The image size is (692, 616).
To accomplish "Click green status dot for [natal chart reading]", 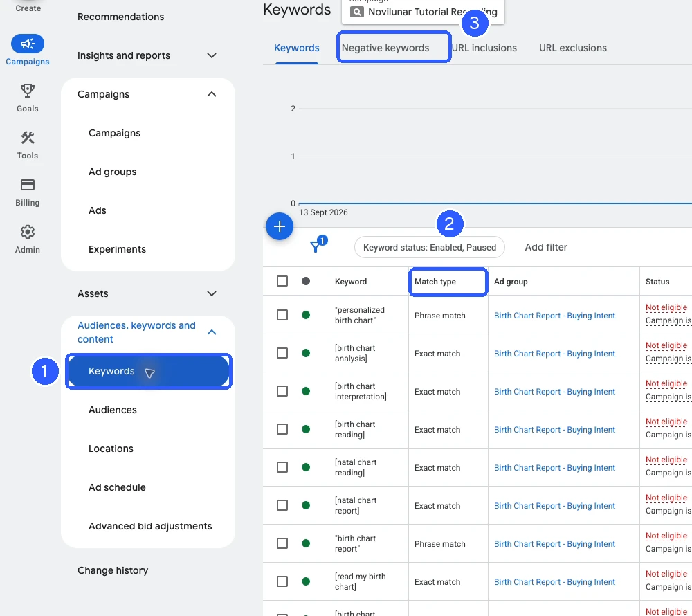I will pyautogui.click(x=306, y=467).
